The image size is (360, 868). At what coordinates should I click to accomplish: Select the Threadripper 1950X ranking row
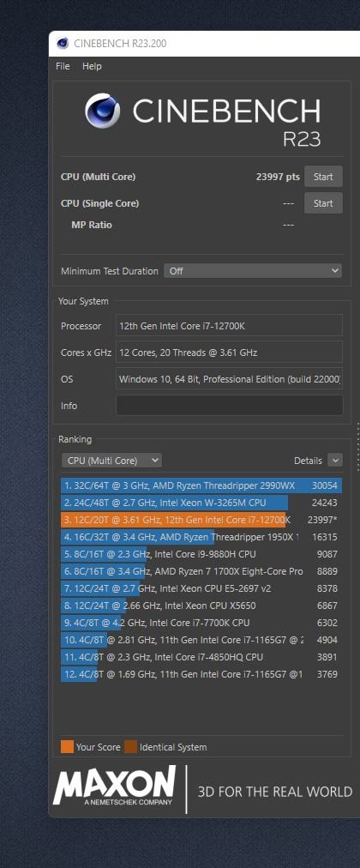pos(201,537)
